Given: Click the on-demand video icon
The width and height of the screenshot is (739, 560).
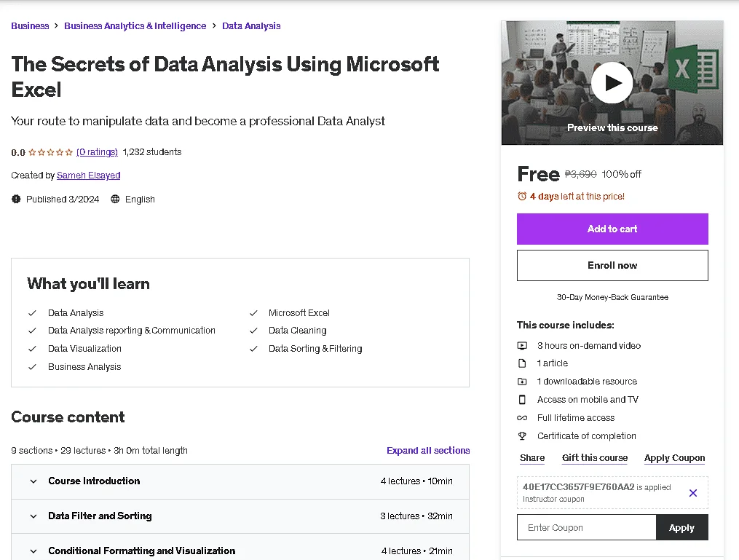Looking at the screenshot, I should tap(522, 345).
